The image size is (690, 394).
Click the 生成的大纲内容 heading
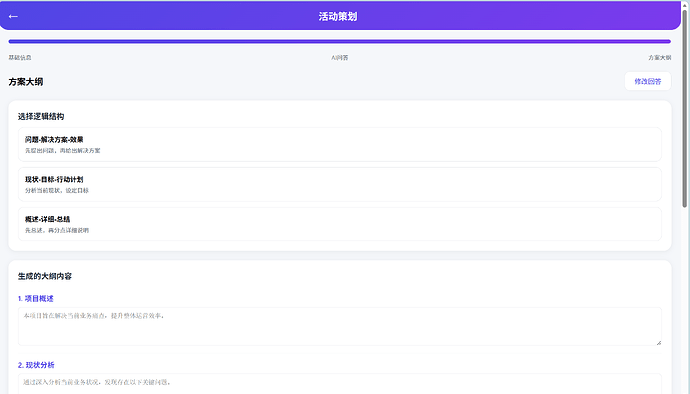tap(44, 276)
